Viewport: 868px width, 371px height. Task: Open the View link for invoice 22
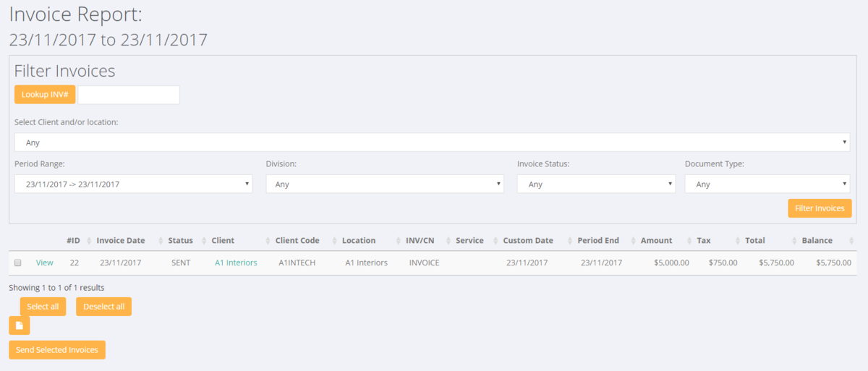tap(44, 263)
